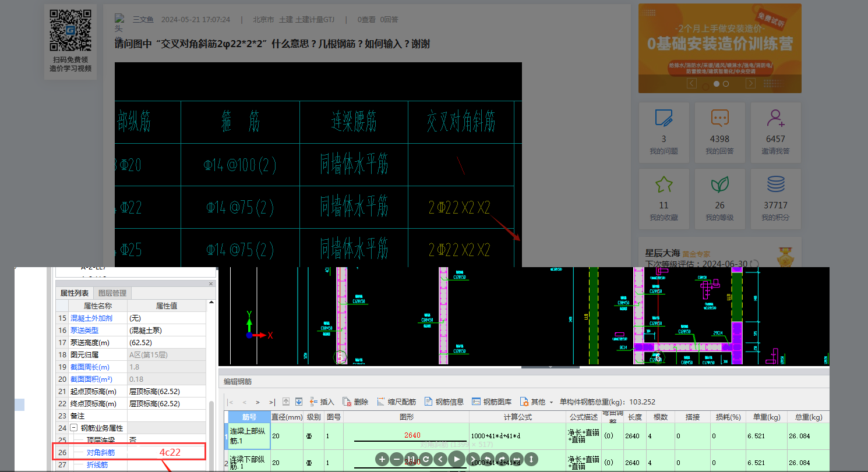Click user name 星辰大海

tap(662, 253)
